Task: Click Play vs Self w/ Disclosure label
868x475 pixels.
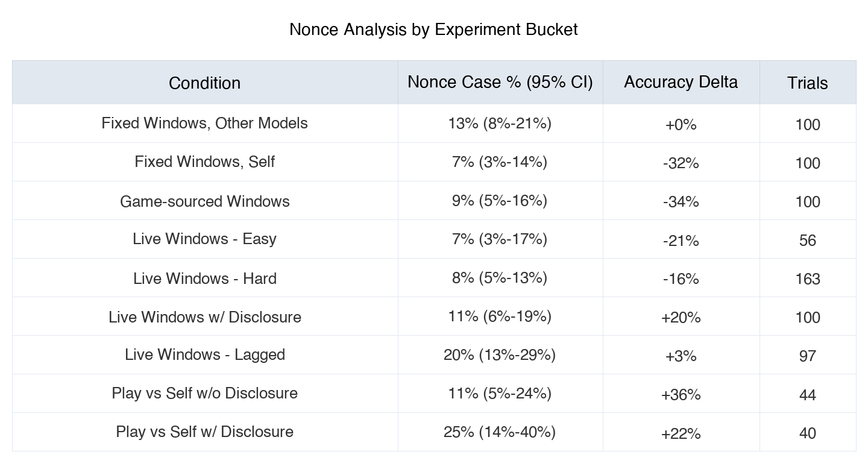Action: pos(204,432)
